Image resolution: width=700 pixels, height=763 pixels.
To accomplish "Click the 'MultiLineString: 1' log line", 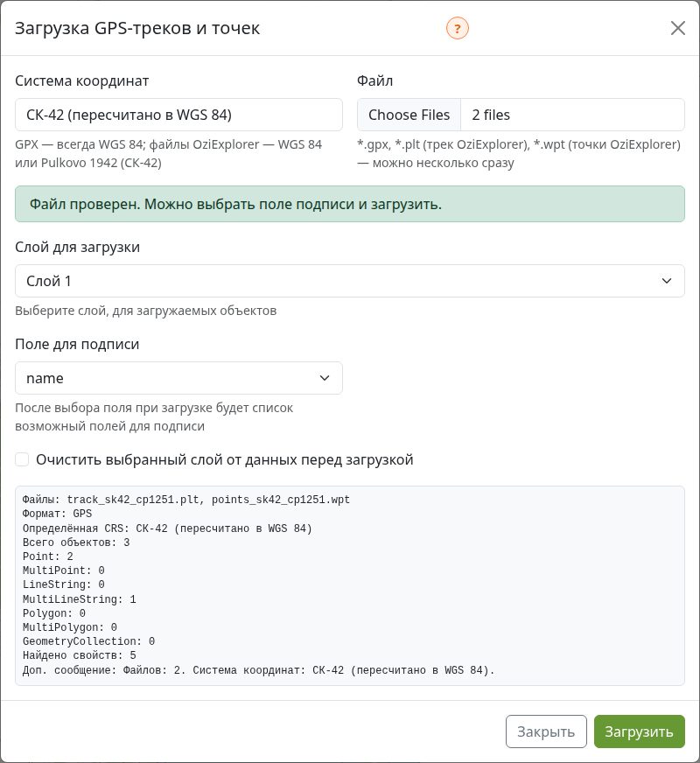I will click(x=80, y=599).
